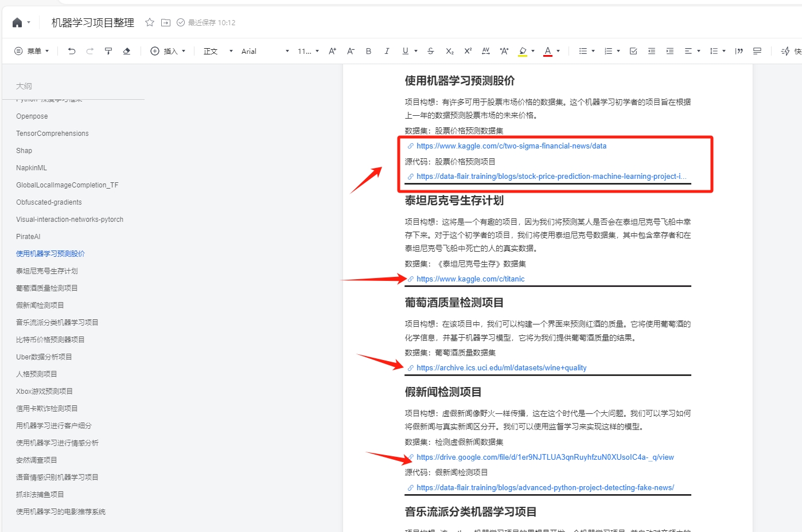The image size is (802, 532).
Task: Open the 菜单 menu
Action: coord(32,51)
